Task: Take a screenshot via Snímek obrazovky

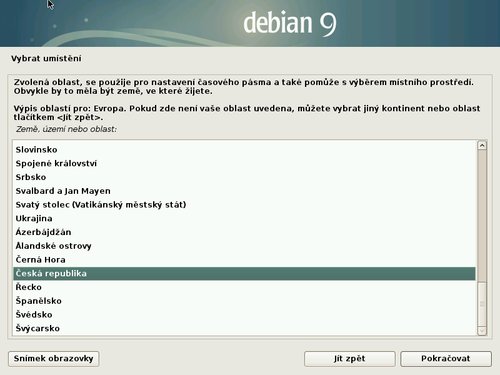Action: (x=54, y=359)
